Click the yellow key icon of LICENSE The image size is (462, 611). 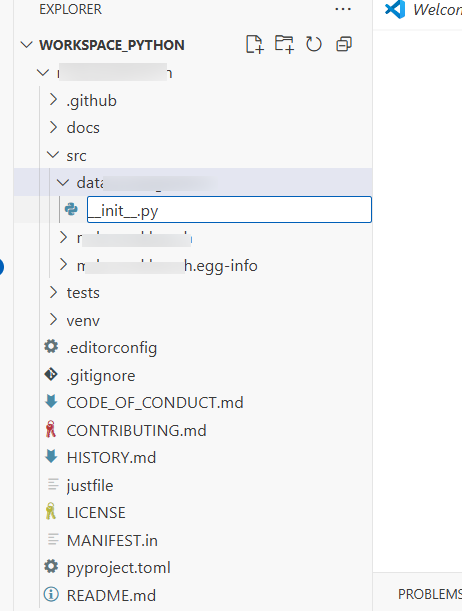coord(51,511)
